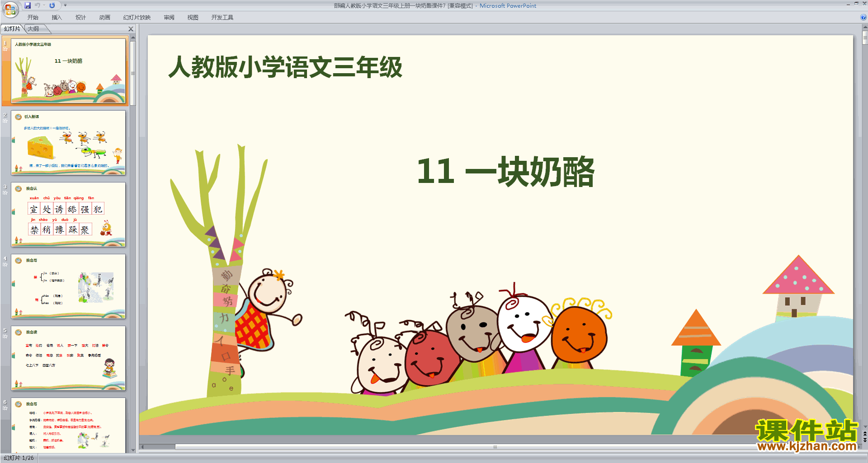Click animation star icon beside slide 2
868x463 pixels.
[x=5, y=121]
